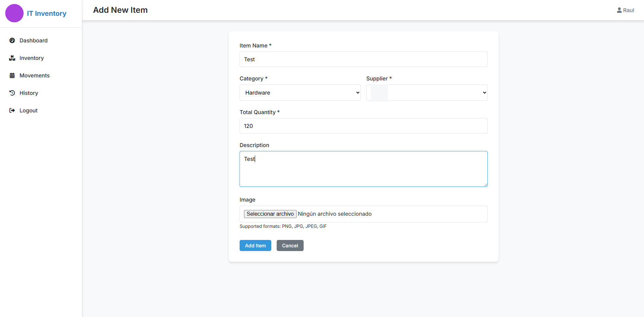
Task: Click the Add New Item page heading
Action: pyautogui.click(x=120, y=10)
